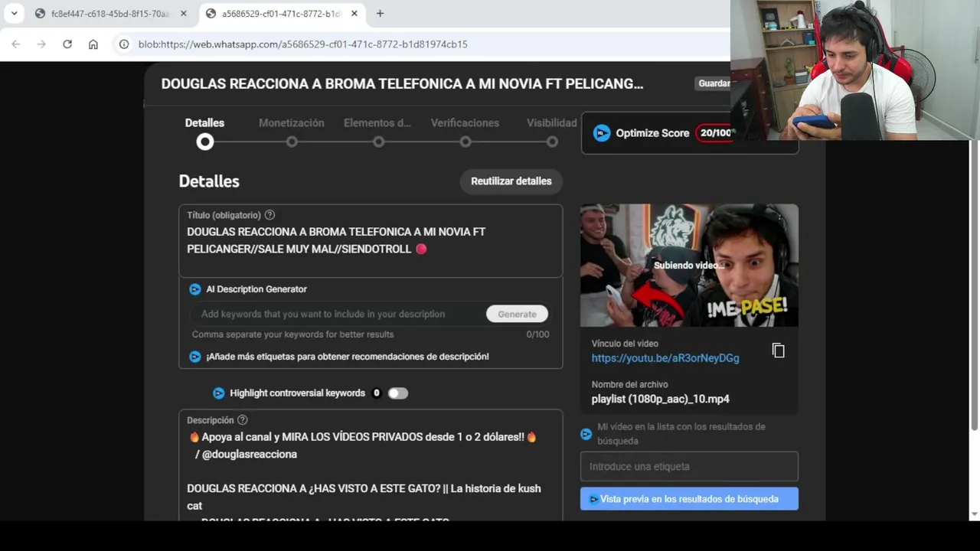Close the fc8ef447 browser tab
This screenshot has height=551, width=980.
(183, 14)
